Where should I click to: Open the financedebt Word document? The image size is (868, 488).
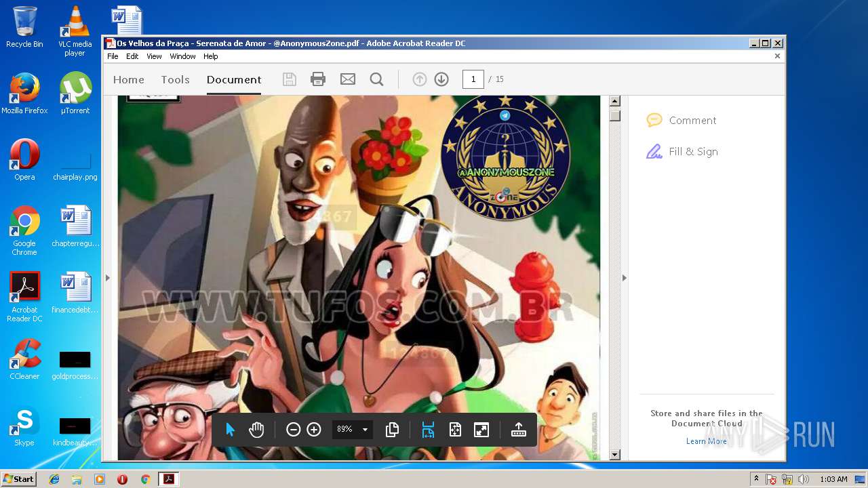point(75,293)
